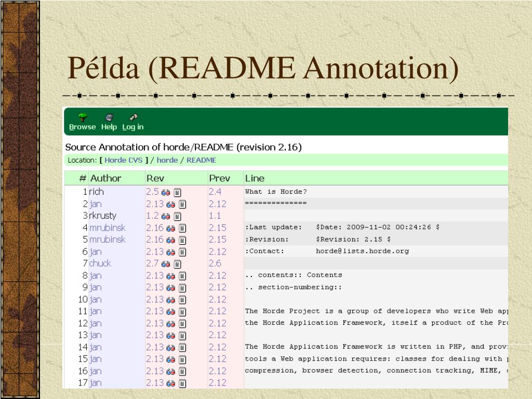The width and height of the screenshot is (532, 399).
Task: Click diff glasses icon in rkrusty row
Action: click(x=166, y=216)
